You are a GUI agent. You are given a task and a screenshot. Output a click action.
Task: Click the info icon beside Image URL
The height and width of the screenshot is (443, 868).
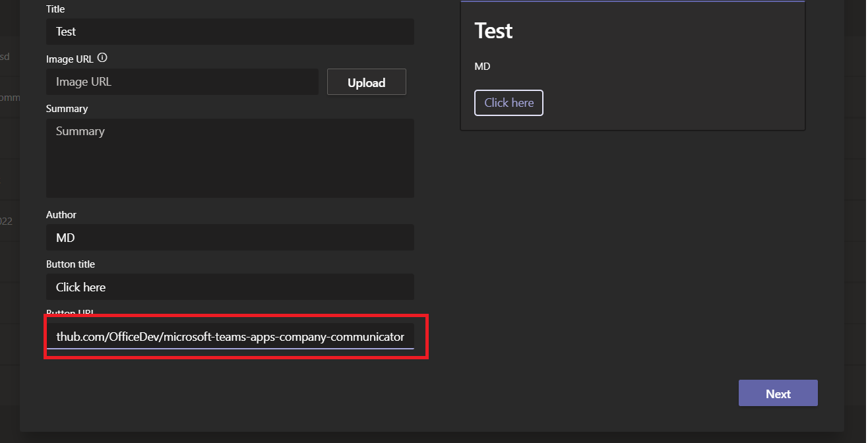click(x=102, y=58)
